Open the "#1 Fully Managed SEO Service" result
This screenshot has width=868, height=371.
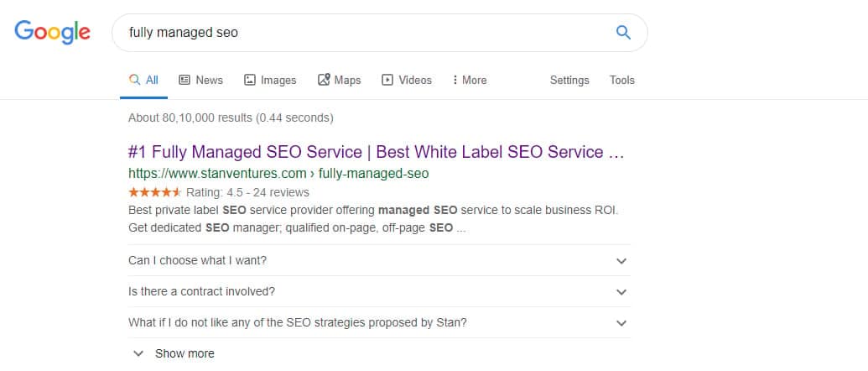[x=376, y=152]
